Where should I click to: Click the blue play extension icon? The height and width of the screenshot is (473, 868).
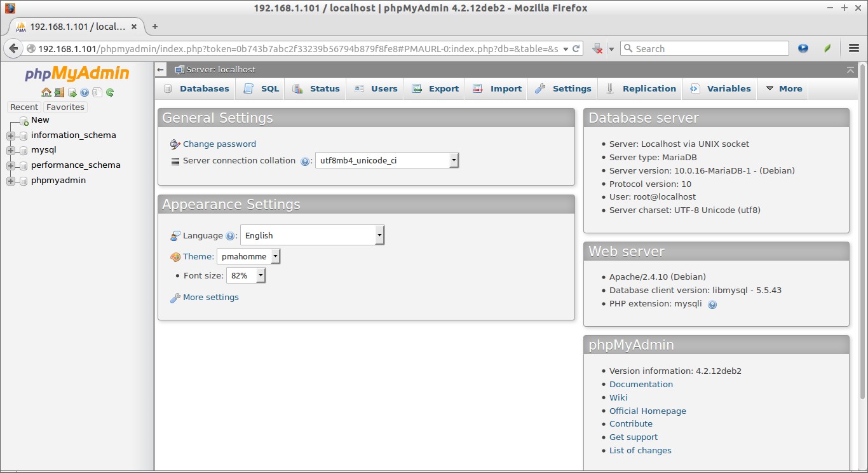(803, 48)
